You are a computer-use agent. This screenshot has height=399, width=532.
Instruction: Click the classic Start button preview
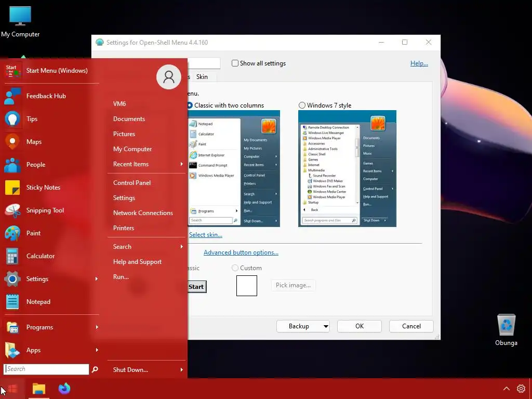coord(197,287)
